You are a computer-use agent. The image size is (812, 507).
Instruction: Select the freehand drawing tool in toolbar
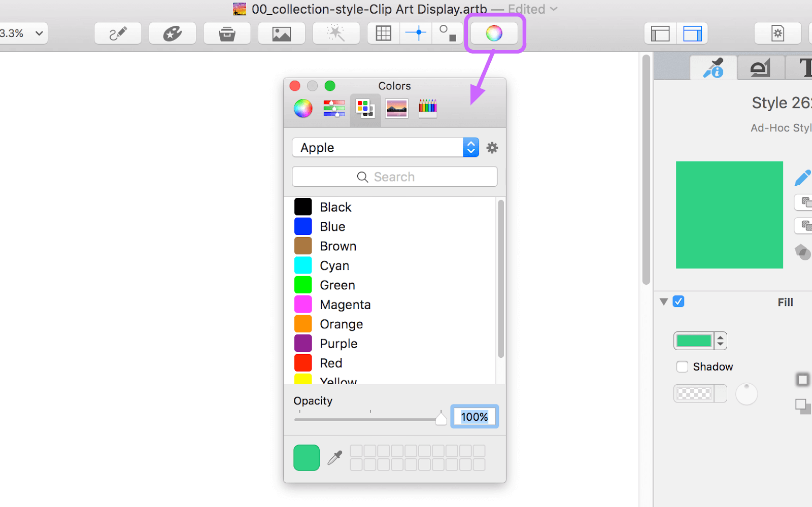(x=118, y=33)
